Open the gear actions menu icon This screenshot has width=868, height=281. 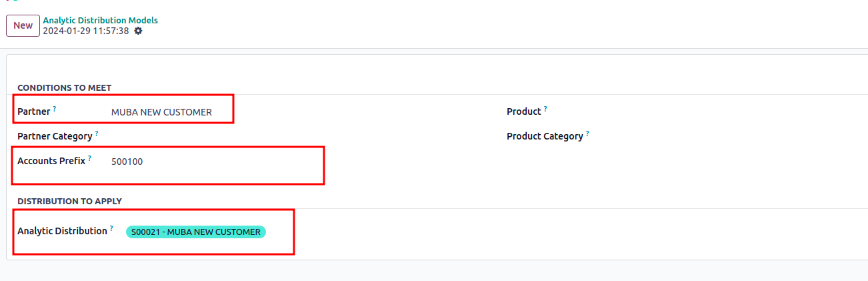[138, 31]
